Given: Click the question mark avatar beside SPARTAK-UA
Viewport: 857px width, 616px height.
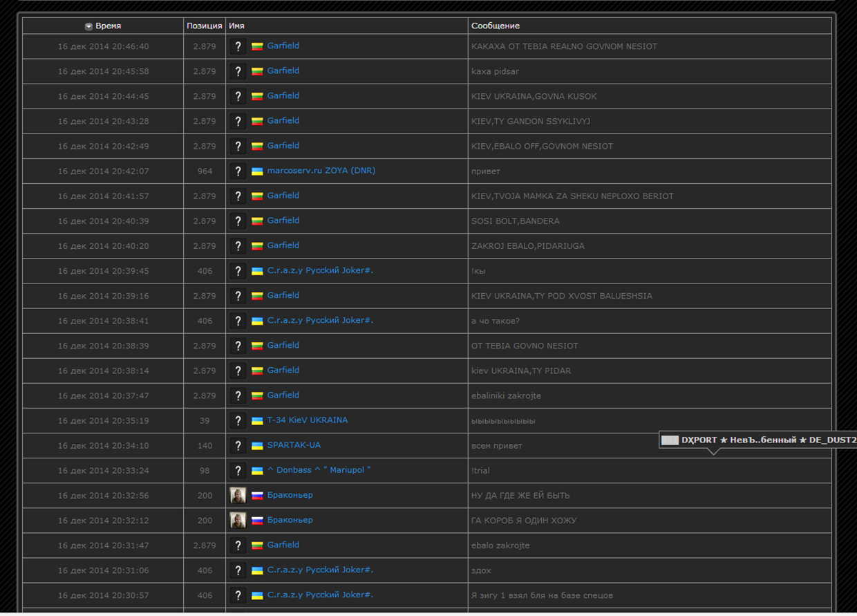Looking at the screenshot, I should 238,445.
